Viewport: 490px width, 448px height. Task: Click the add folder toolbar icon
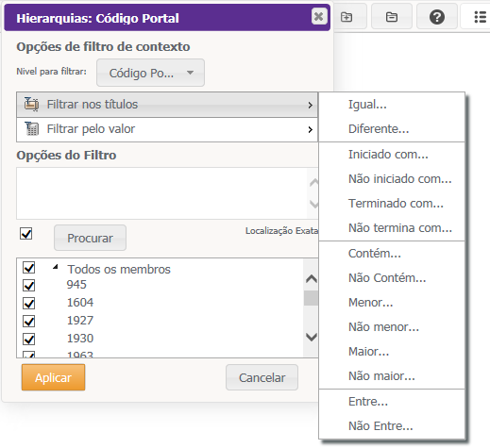(x=346, y=17)
